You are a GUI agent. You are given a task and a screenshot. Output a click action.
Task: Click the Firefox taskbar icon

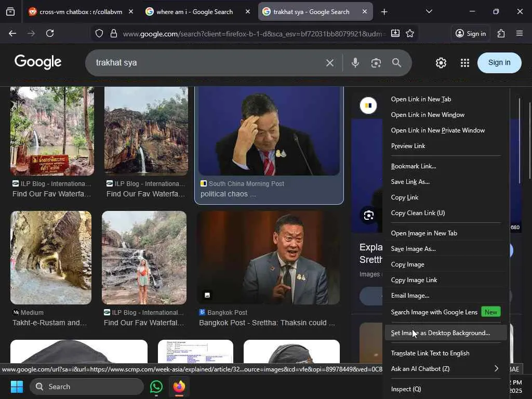coord(179,387)
